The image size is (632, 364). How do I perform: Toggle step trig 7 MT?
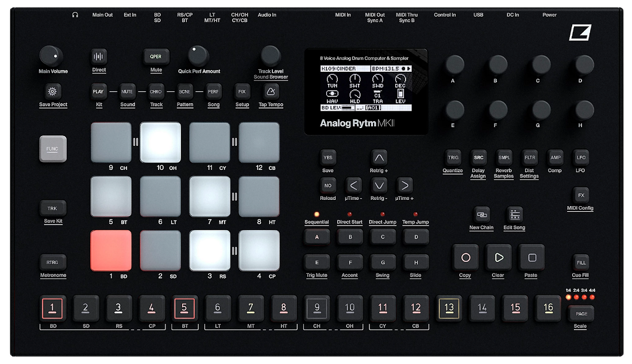tap(251, 308)
